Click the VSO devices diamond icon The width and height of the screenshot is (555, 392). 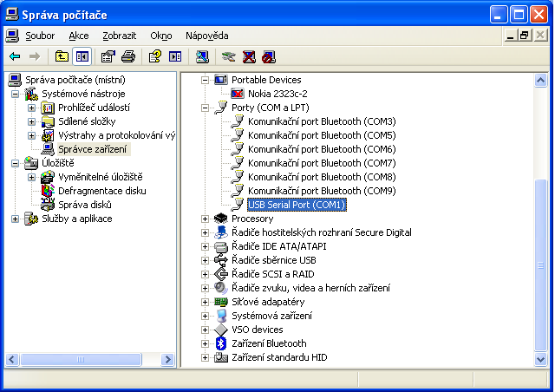tap(221, 330)
